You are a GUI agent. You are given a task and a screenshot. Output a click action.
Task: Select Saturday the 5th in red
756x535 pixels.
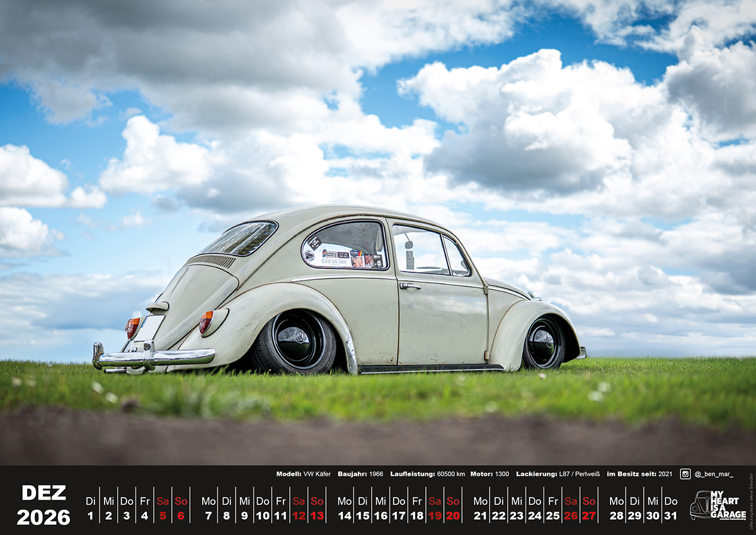click(163, 515)
